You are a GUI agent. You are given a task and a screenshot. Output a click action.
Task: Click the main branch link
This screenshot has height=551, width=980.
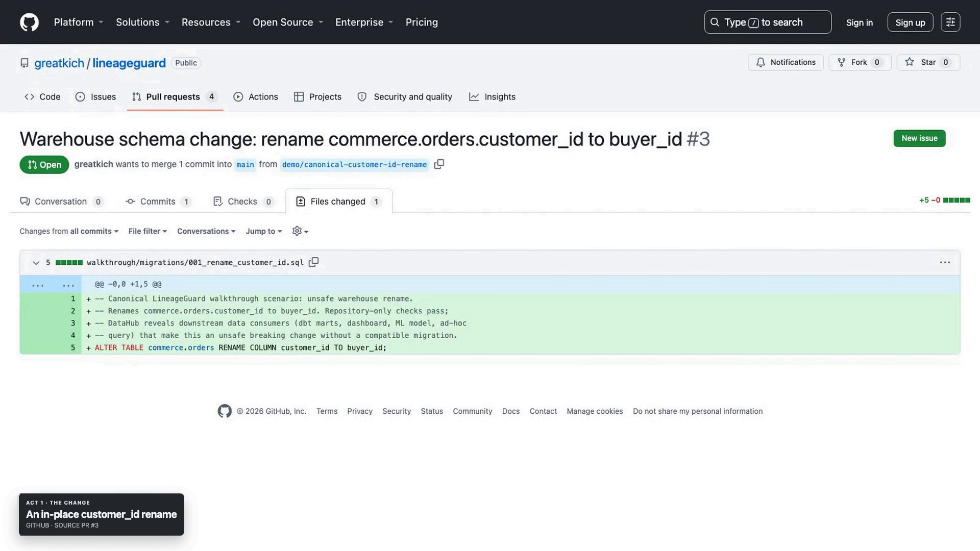coord(245,164)
